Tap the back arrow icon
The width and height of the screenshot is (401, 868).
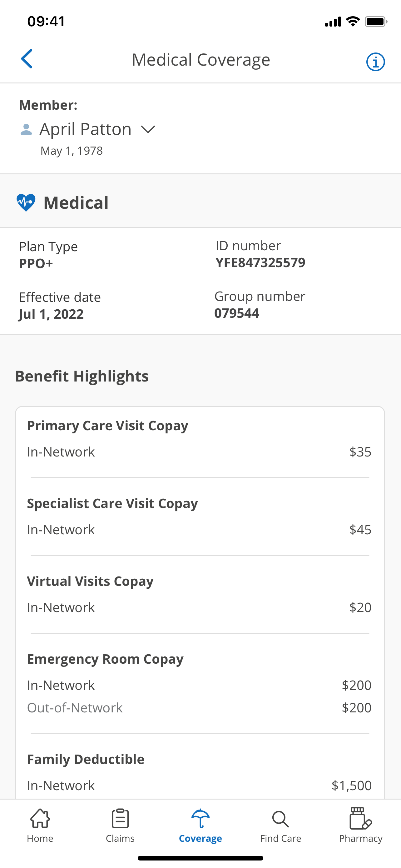[27, 59]
